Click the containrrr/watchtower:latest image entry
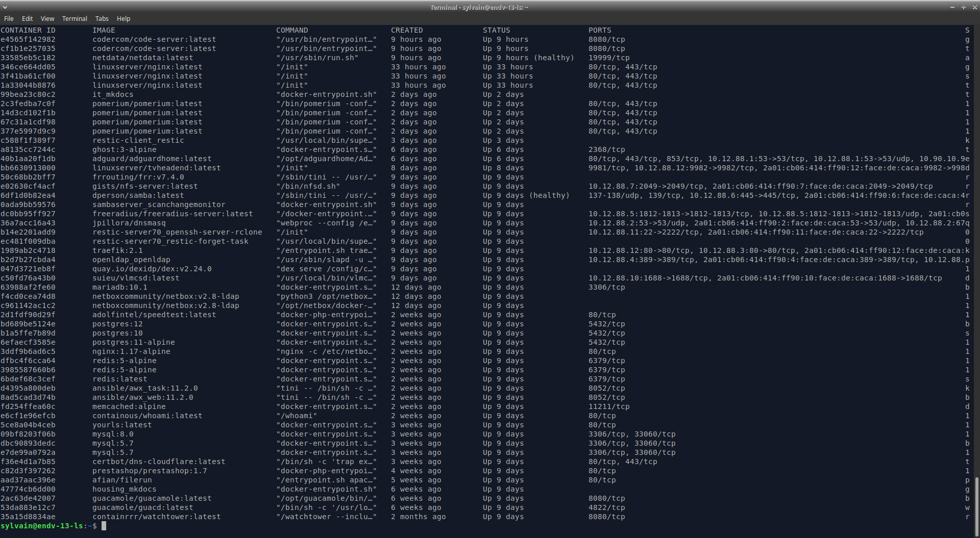Screen dimensions: 980x538 [x=156, y=517]
